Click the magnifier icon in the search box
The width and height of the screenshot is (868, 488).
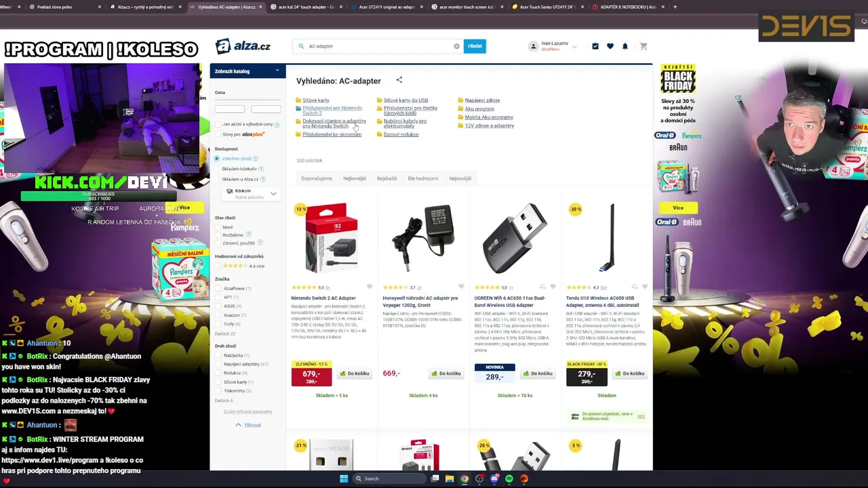coord(301,46)
